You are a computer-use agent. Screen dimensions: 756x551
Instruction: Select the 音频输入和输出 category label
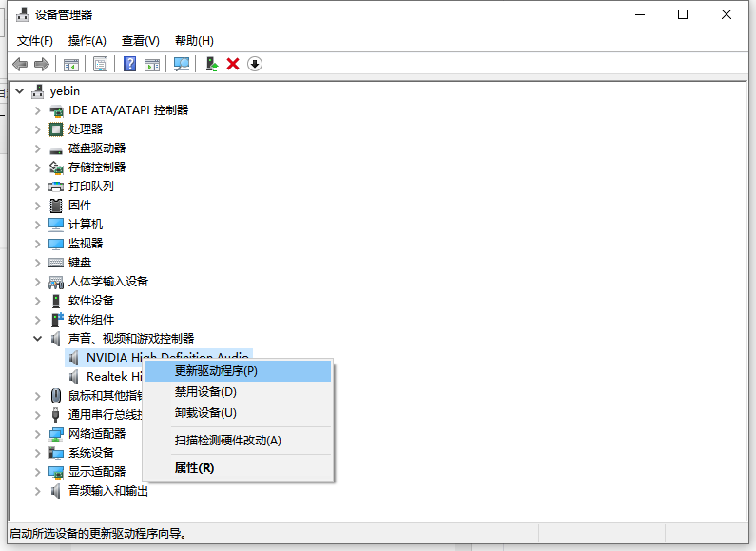point(108,491)
